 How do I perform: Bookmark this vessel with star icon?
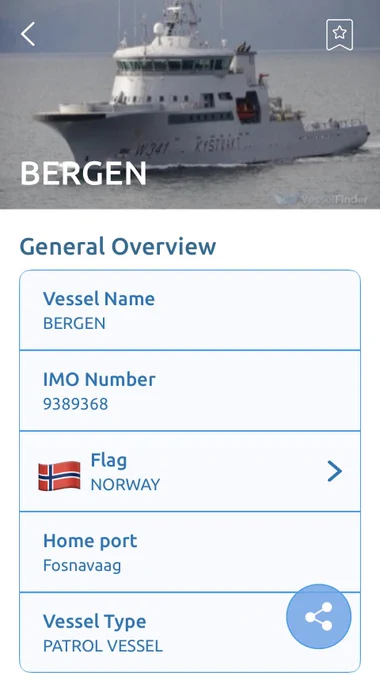click(x=339, y=35)
